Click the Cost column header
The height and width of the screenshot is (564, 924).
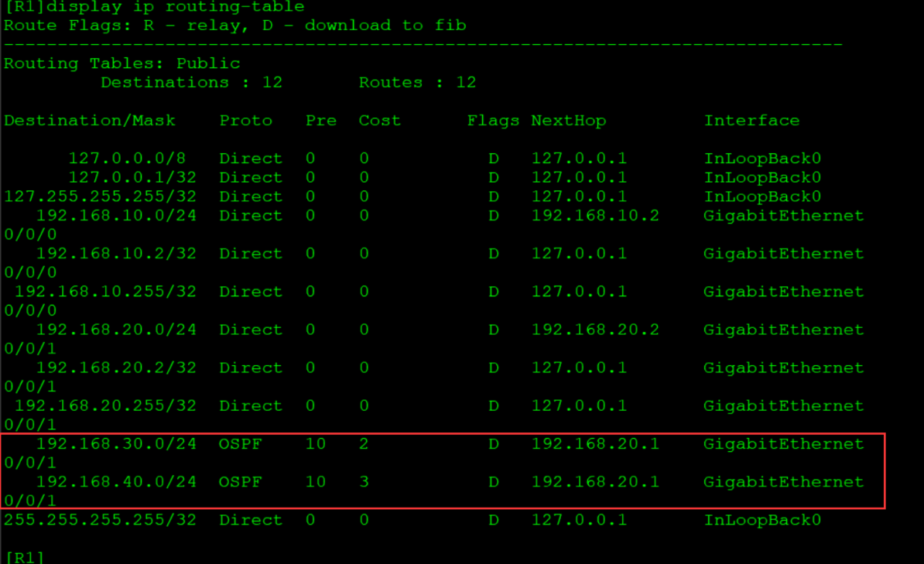click(x=381, y=120)
